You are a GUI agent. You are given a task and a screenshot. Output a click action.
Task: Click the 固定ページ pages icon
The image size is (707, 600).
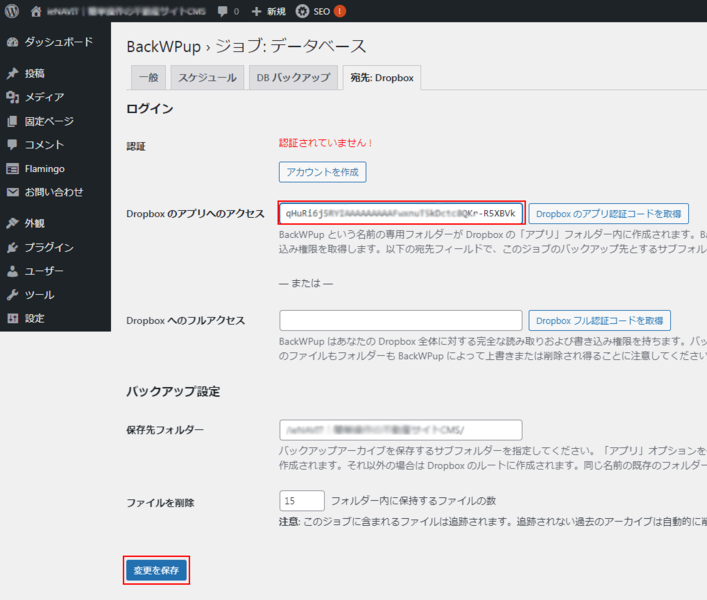pyautogui.click(x=13, y=121)
